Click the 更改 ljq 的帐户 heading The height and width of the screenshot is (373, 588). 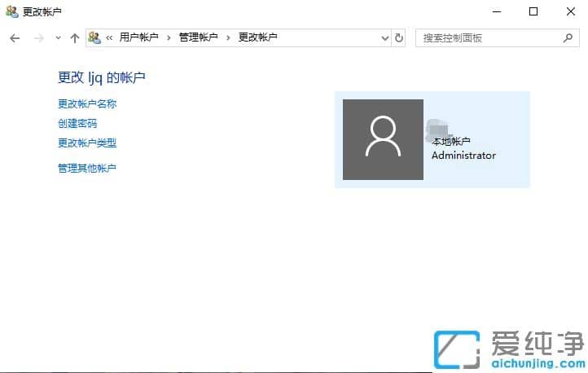(x=102, y=77)
